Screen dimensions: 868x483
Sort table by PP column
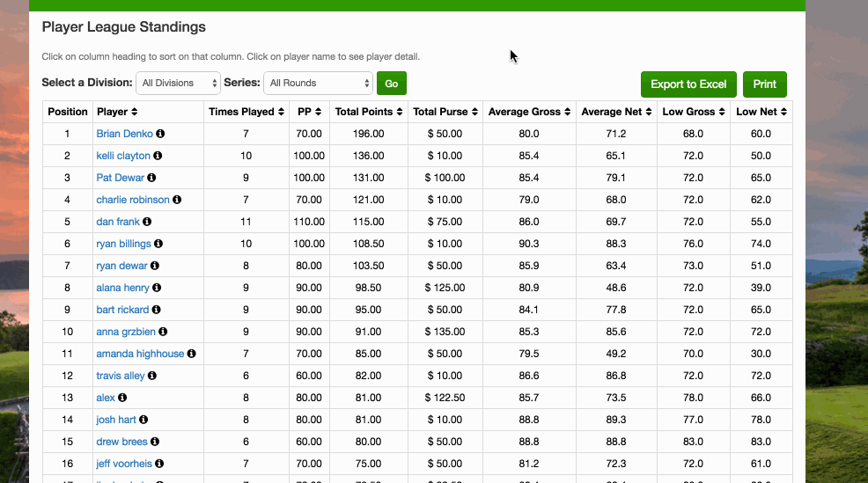pos(309,112)
